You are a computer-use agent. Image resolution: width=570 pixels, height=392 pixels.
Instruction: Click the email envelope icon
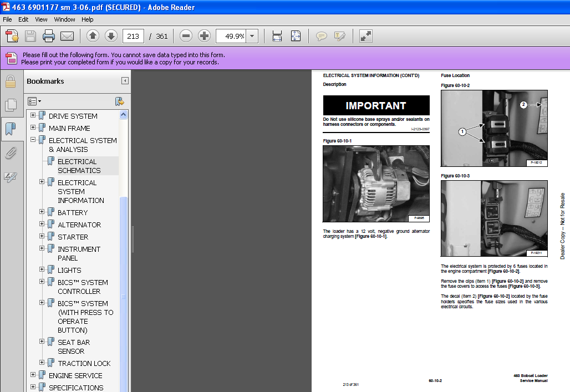(x=67, y=36)
